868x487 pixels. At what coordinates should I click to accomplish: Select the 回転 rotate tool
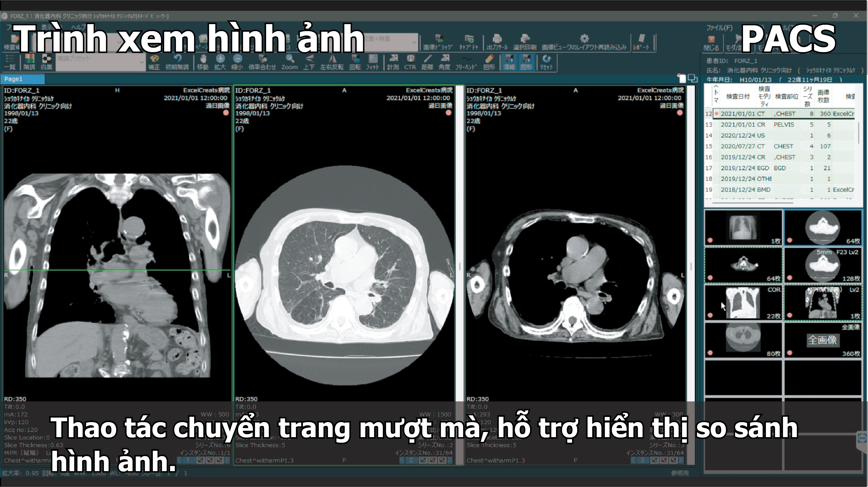point(355,62)
